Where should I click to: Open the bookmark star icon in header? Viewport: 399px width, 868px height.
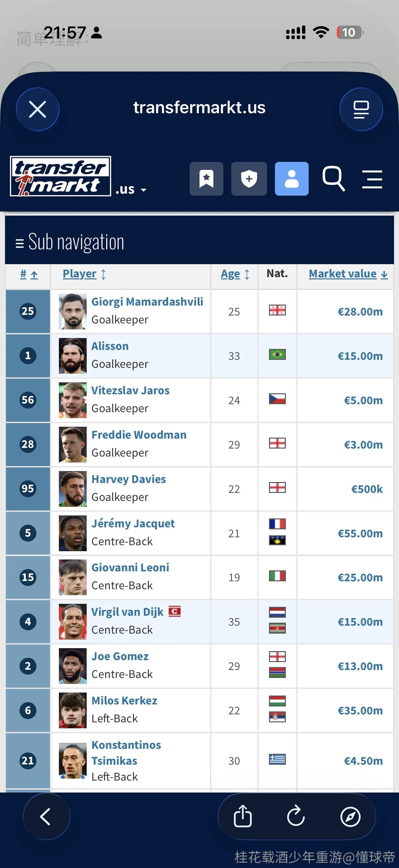pos(206,178)
